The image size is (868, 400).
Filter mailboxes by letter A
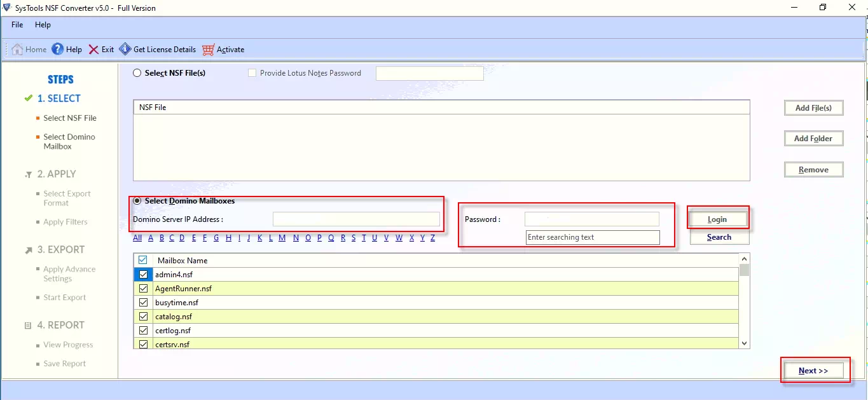click(151, 238)
